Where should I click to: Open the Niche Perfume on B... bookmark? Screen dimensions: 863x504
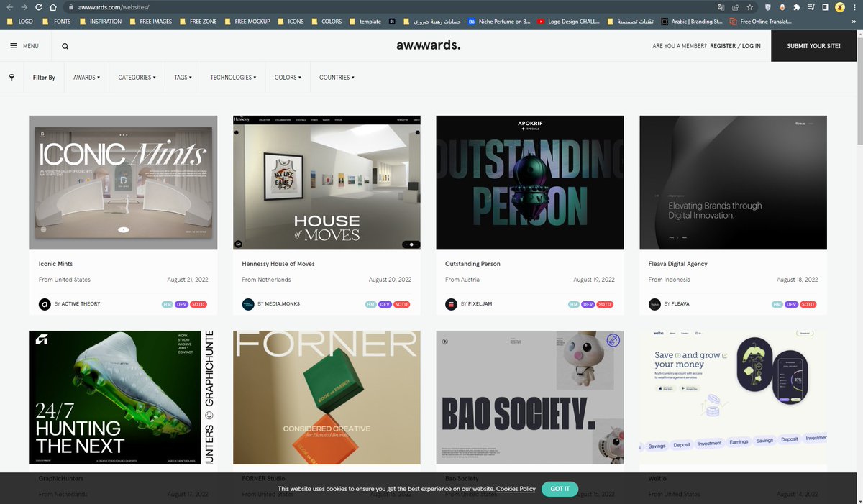499,22
